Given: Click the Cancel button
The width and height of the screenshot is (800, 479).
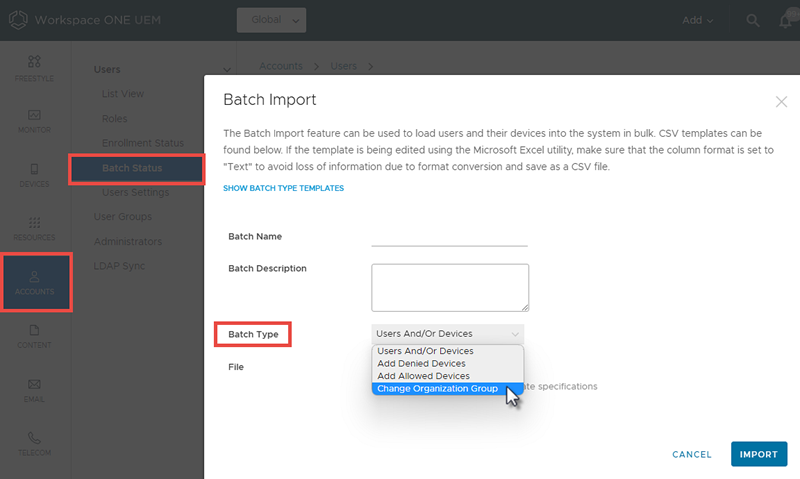Looking at the screenshot, I should 691,455.
